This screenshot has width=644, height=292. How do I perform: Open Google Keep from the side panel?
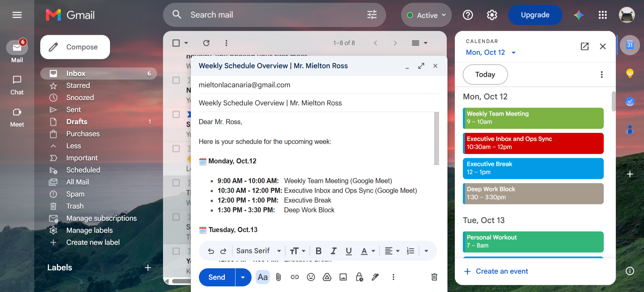pos(630,73)
